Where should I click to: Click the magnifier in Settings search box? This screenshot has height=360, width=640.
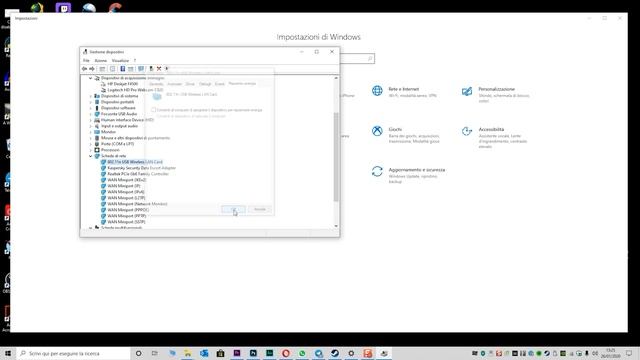click(x=370, y=59)
